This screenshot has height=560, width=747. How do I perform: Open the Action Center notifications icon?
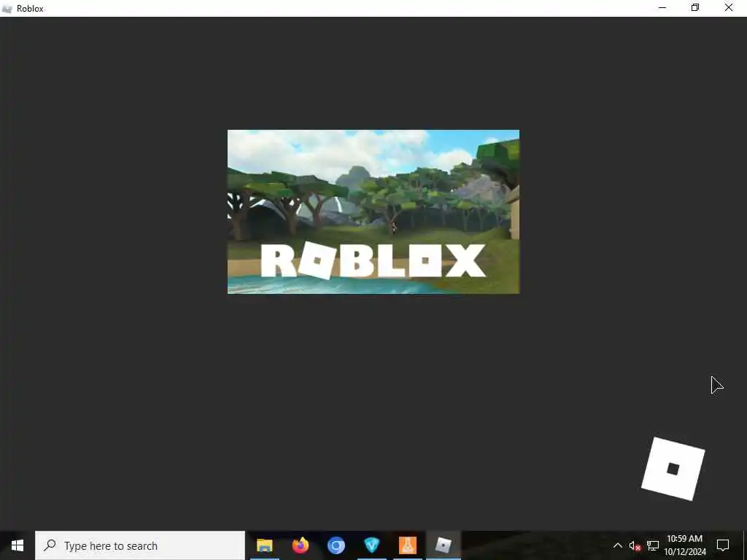(x=723, y=545)
